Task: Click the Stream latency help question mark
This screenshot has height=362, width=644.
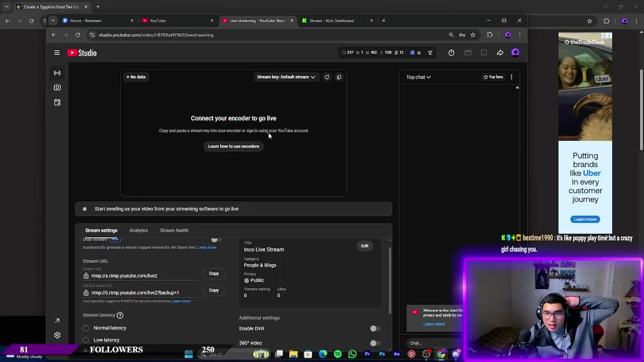Action: click(x=120, y=315)
